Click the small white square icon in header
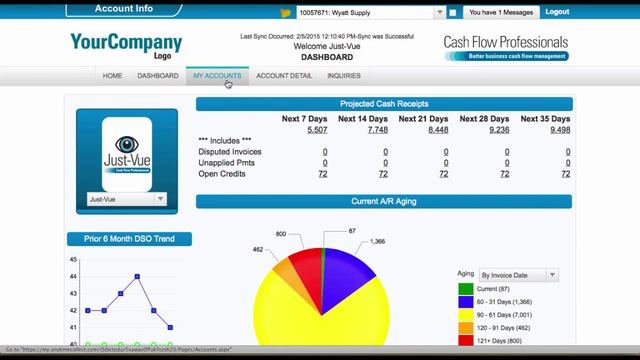 [x=453, y=13]
